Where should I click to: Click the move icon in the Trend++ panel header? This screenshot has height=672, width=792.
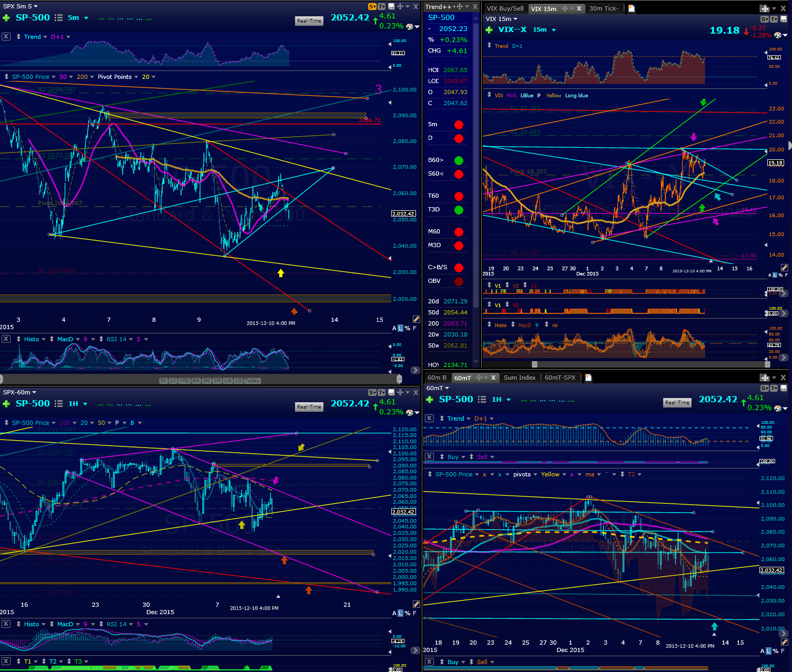(459, 7)
